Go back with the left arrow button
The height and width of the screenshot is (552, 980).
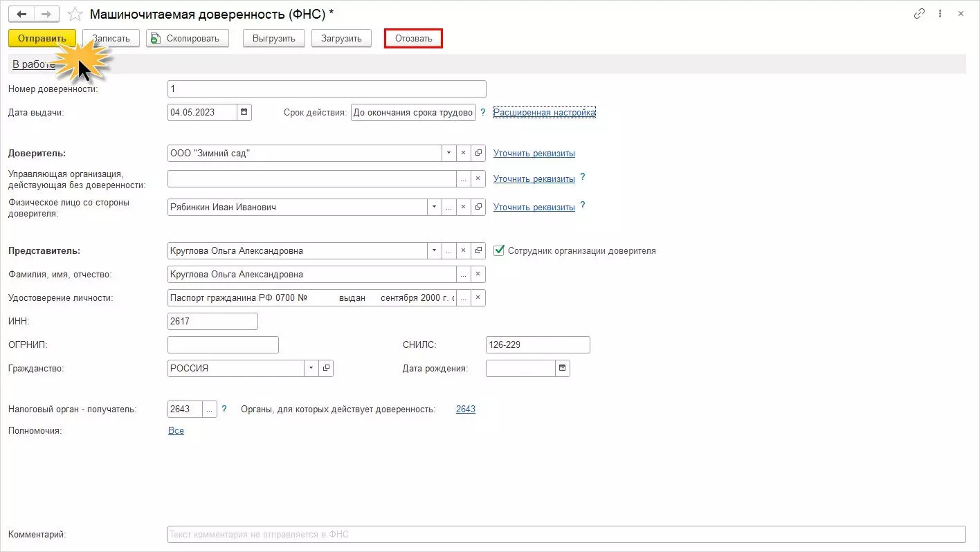click(21, 14)
